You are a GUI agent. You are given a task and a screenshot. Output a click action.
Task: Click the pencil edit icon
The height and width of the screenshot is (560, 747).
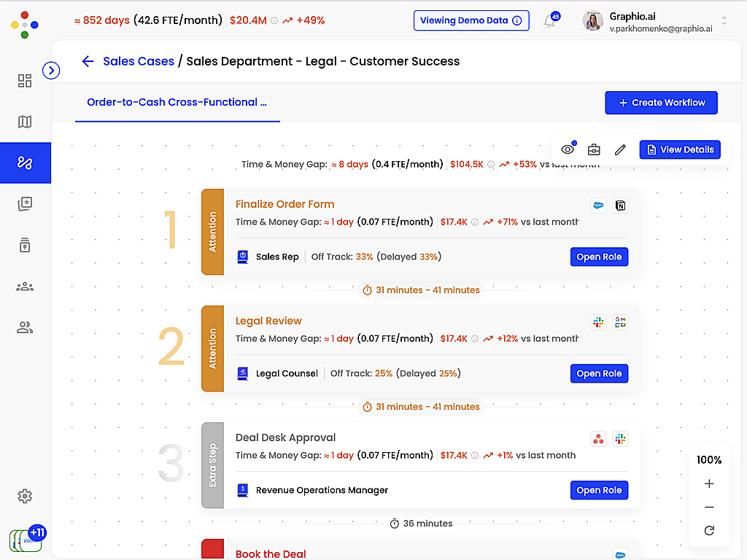click(x=620, y=149)
